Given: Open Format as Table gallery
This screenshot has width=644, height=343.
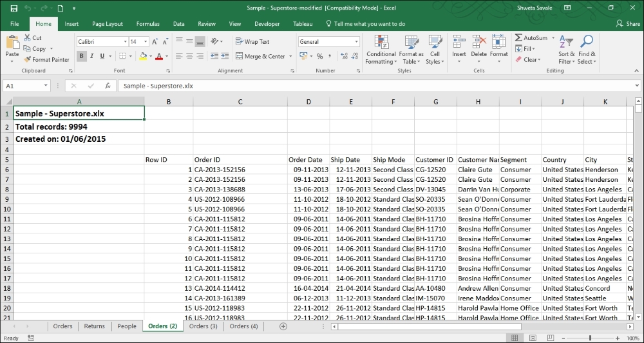Looking at the screenshot, I should tap(411, 50).
